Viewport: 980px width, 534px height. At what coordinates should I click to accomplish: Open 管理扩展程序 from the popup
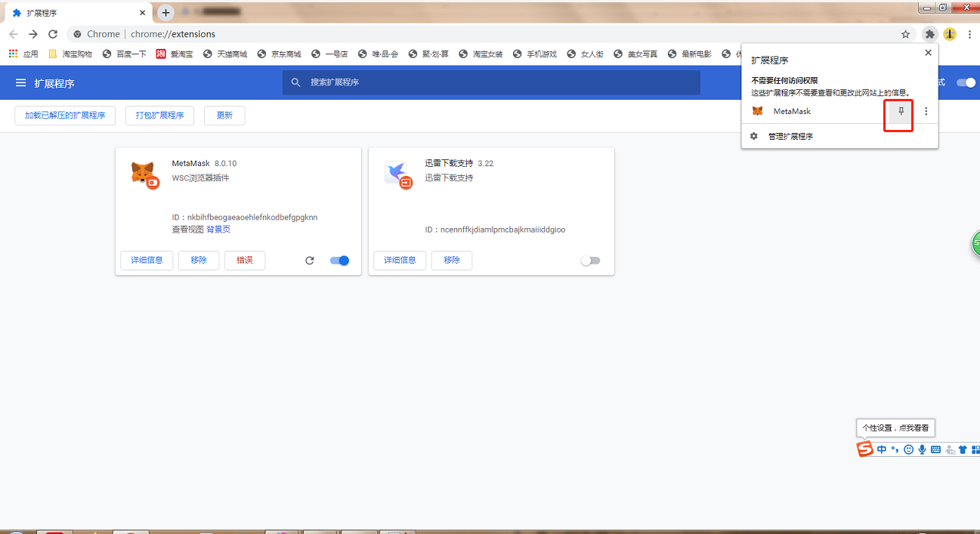[x=839, y=137]
